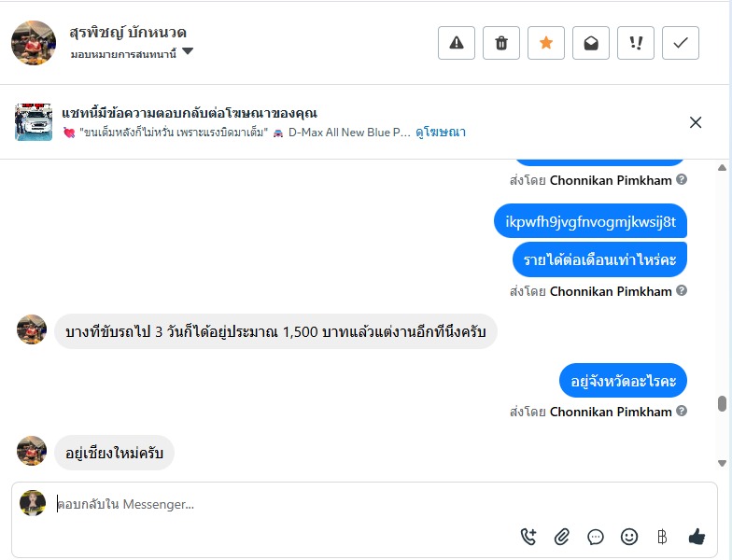The image size is (732, 560).
Task: Click the phone call request icon
Action: coord(528,537)
